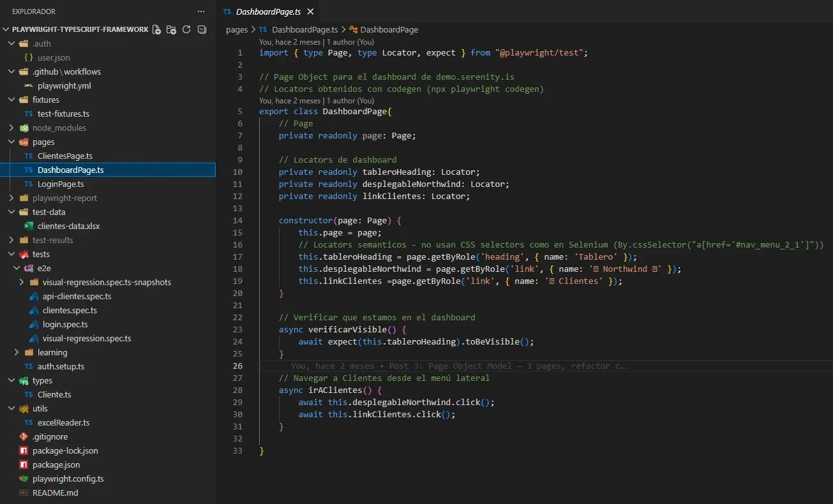
Task: Create a new file in the project
Action: pos(156,29)
